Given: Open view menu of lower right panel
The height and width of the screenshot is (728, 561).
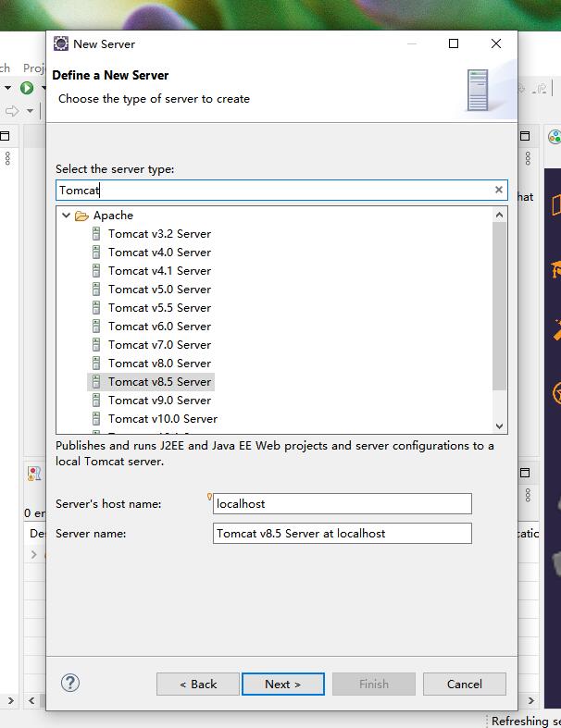Looking at the screenshot, I should tap(528, 495).
